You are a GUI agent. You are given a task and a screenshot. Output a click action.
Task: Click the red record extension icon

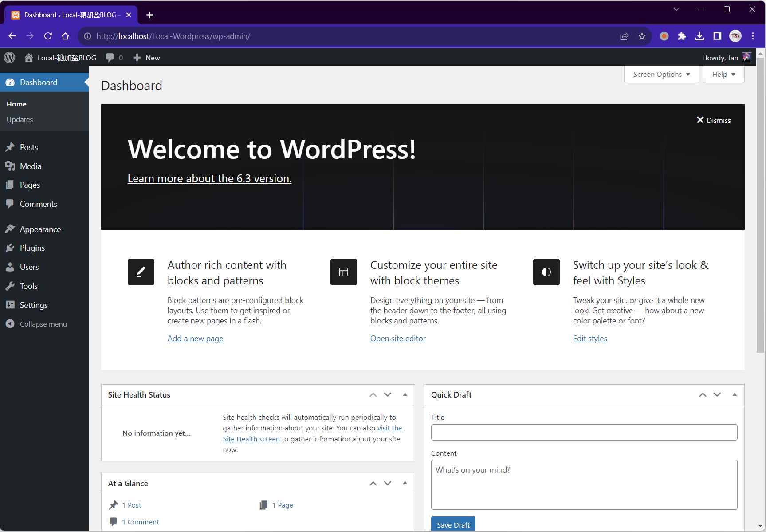pos(664,36)
